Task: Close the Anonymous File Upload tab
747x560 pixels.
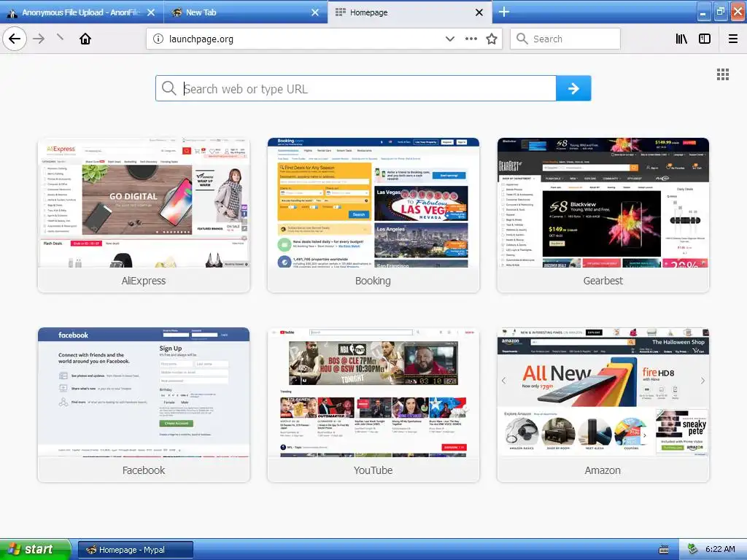Action: pyautogui.click(x=151, y=12)
